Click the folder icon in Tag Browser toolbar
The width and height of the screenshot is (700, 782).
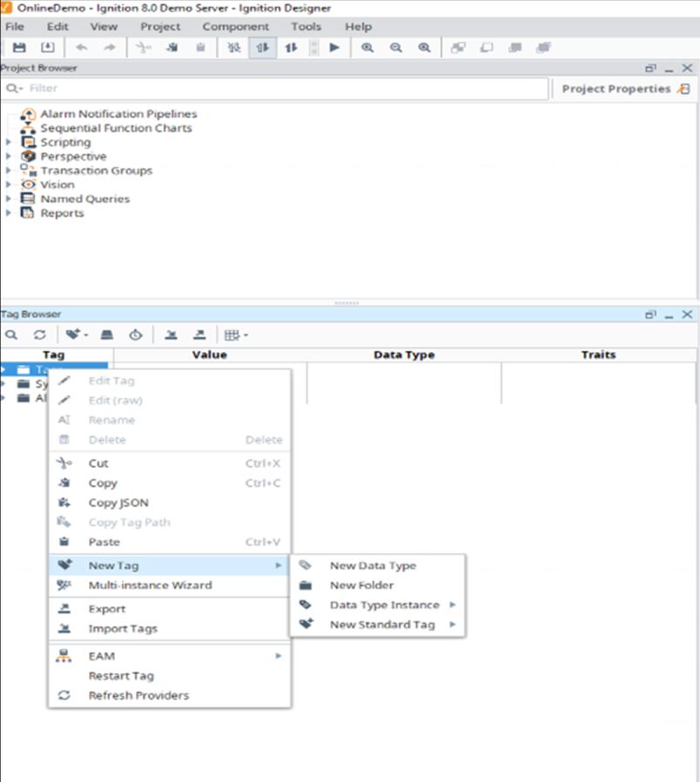pyautogui.click(x=107, y=334)
